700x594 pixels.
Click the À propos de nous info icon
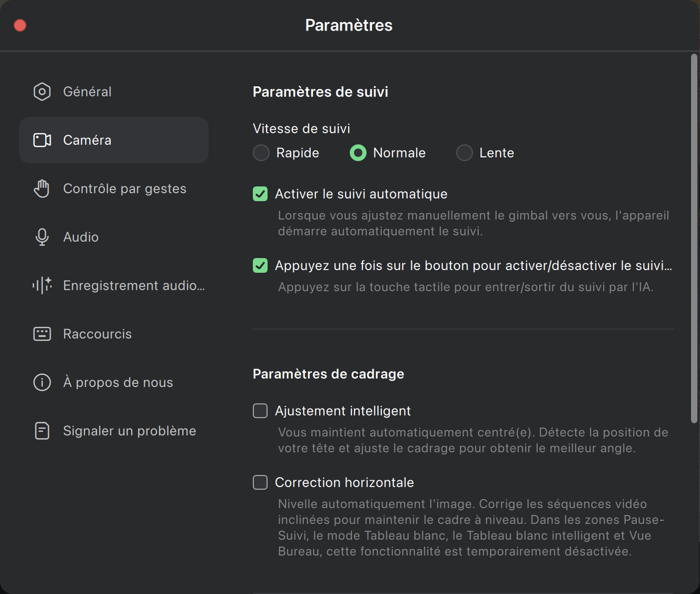click(42, 382)
